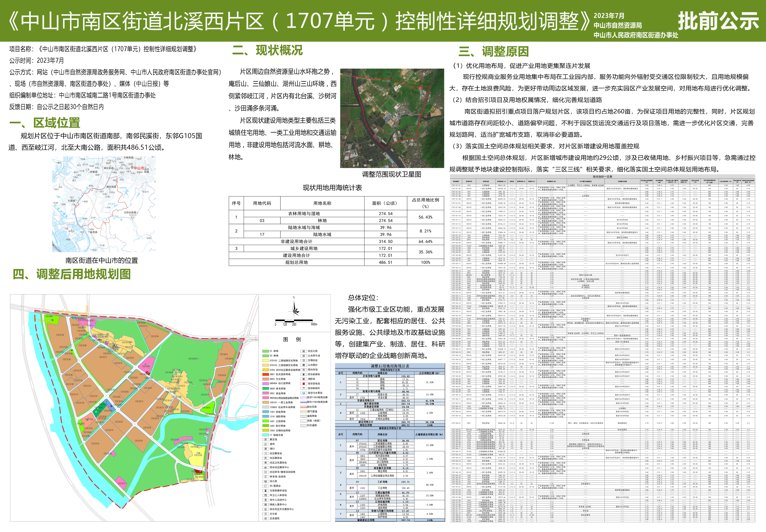
Task: Open the 调整后用地规划 colored land-use map
Action: [134, 408]
